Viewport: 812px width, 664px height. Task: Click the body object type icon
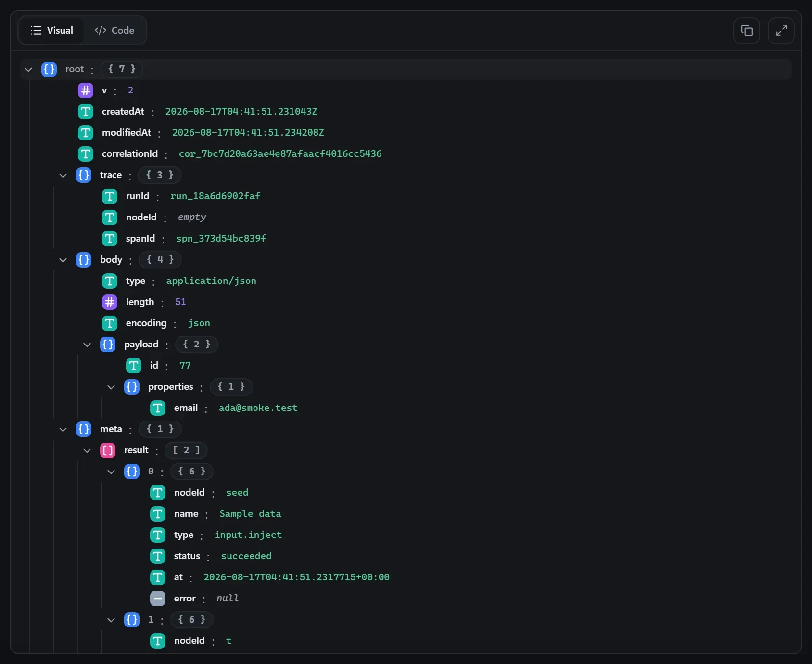[x=84, y=260]
